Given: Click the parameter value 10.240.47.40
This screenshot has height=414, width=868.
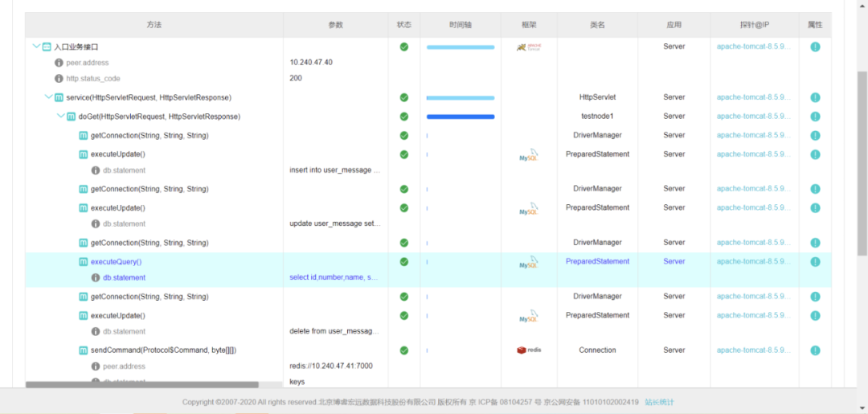Looking at the screenshot, I should (311, 63).
